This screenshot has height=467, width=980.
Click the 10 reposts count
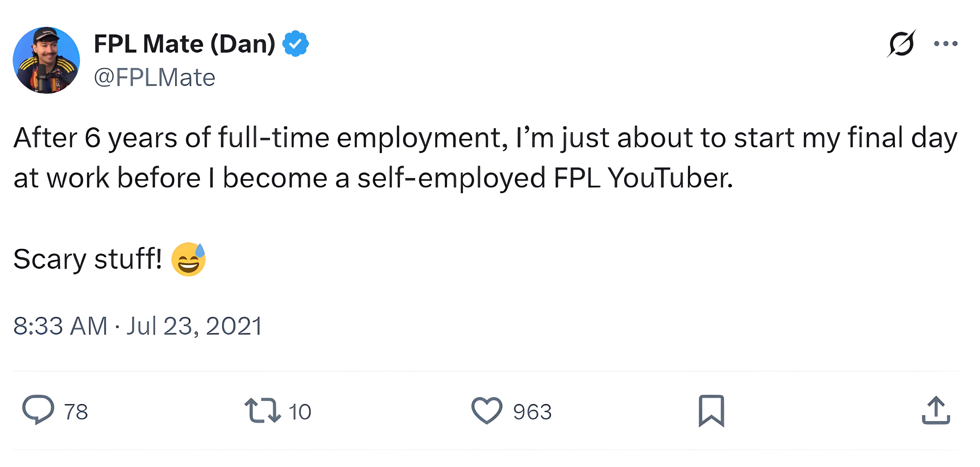[x=300, y=412]
